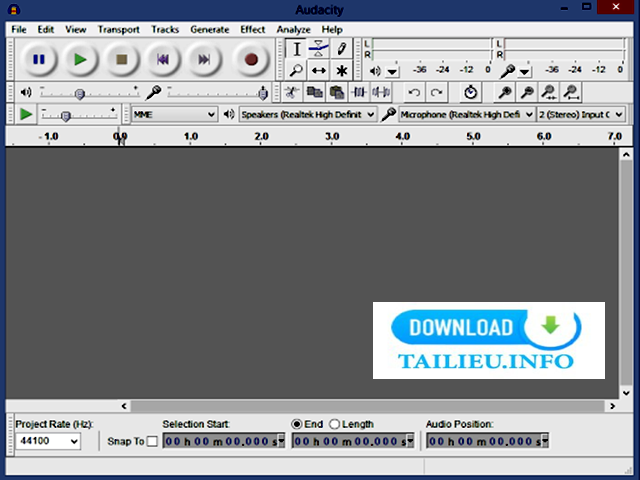Click the Copy icon in edit toolbar

click(314, 92)
